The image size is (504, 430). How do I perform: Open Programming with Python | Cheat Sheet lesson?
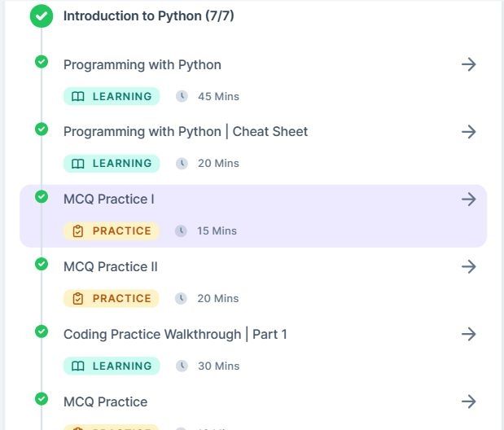[x=186, y=132]
